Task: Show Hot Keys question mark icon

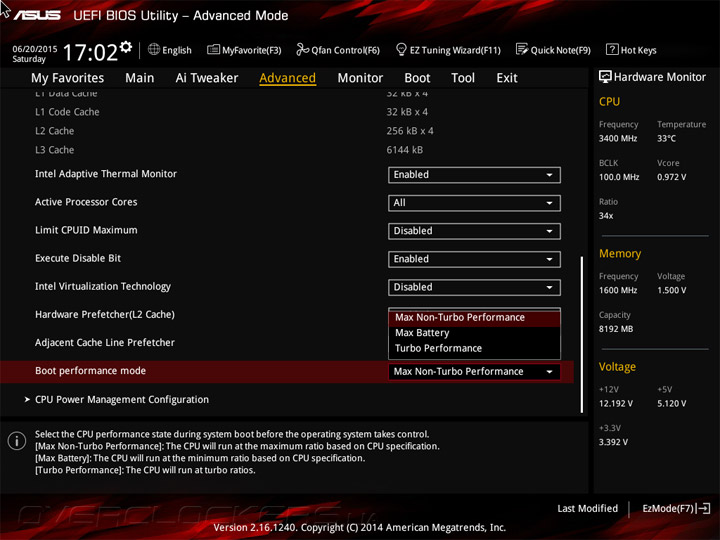Action: 612,49
